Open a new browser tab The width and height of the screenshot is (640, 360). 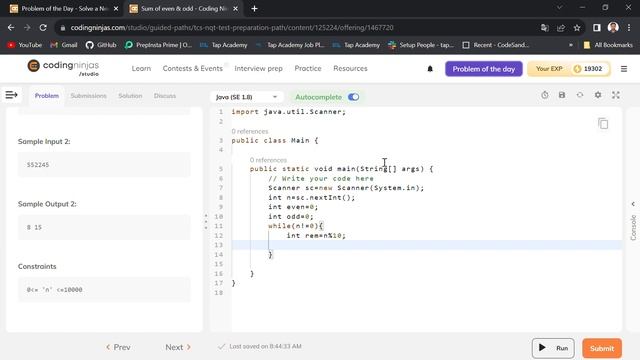(254, 9)
